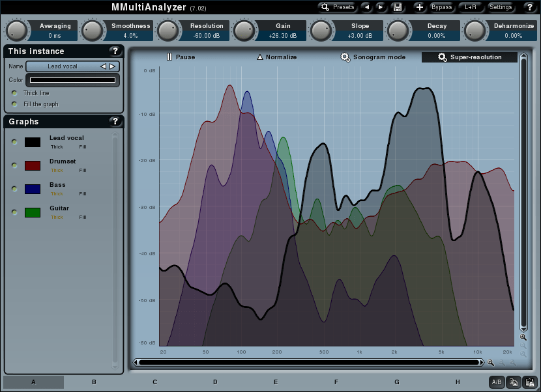This screenshot has height=392, width=541.
Task: Switch to preset slot F
Action: pyautogui.click(x=336, y=382)
